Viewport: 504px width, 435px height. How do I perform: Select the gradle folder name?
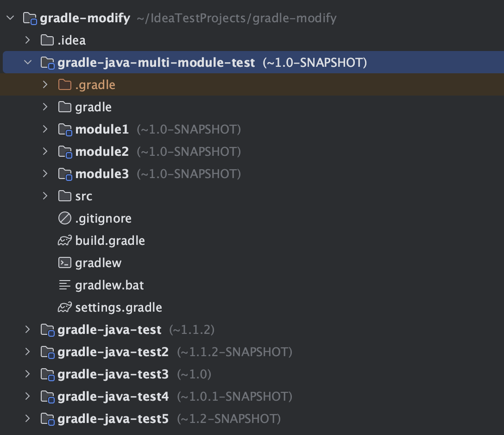pos(93,107)
